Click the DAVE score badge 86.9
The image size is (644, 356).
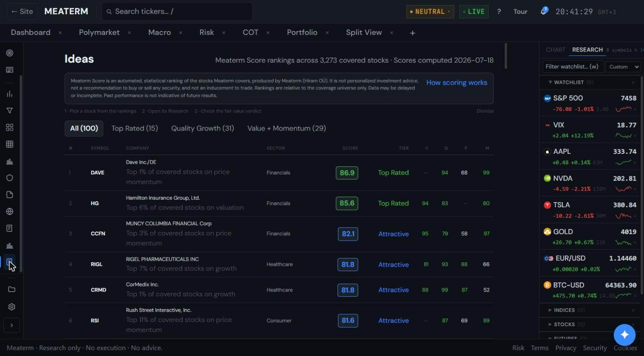point(347,173)
